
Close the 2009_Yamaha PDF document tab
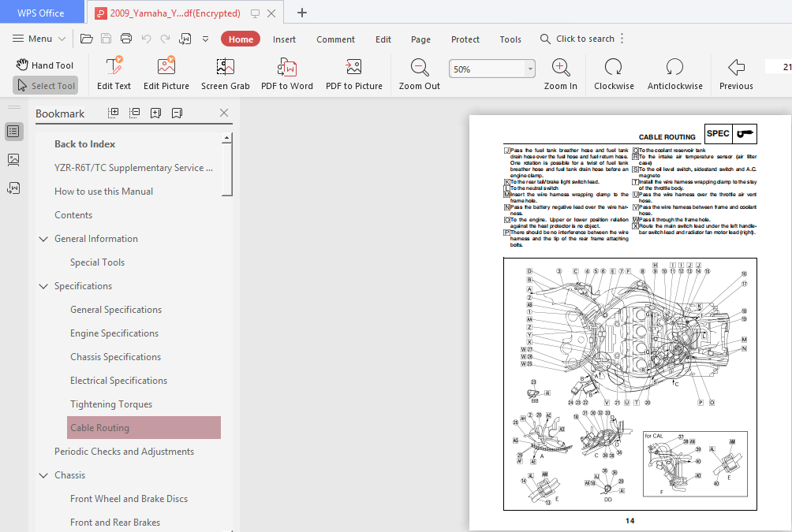tap(271, 13)
